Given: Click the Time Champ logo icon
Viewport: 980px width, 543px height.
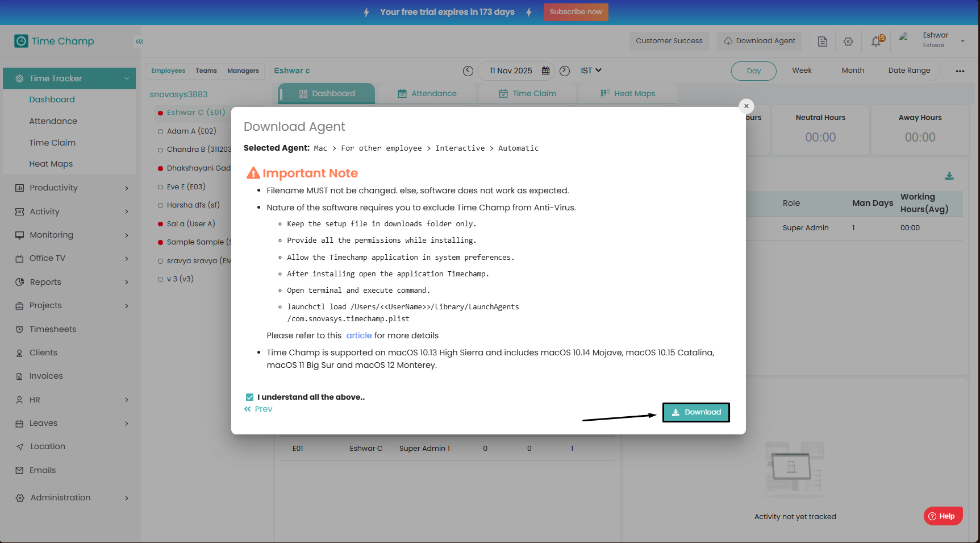Looking at the screenshot, I should pyautogui.click(x=21, y=41).
